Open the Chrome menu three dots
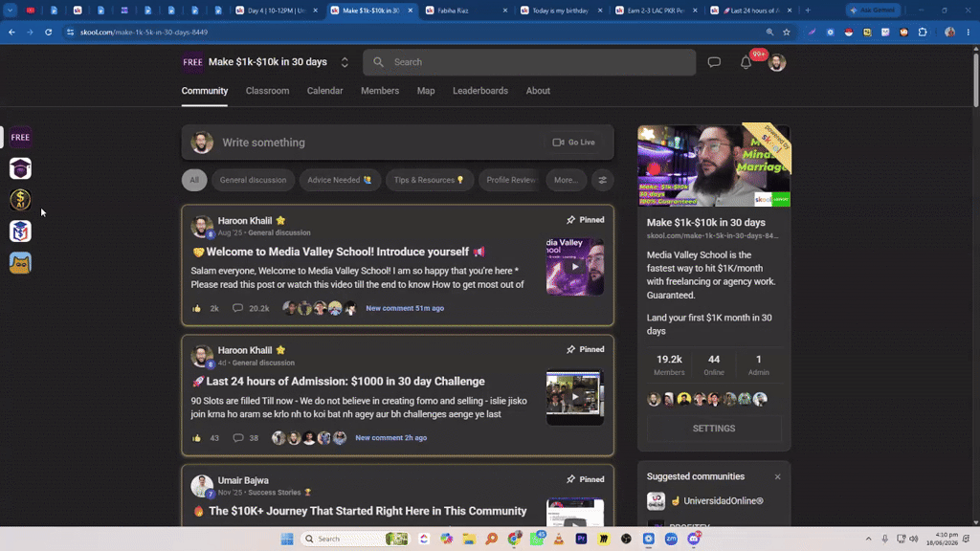 point(969,32)
